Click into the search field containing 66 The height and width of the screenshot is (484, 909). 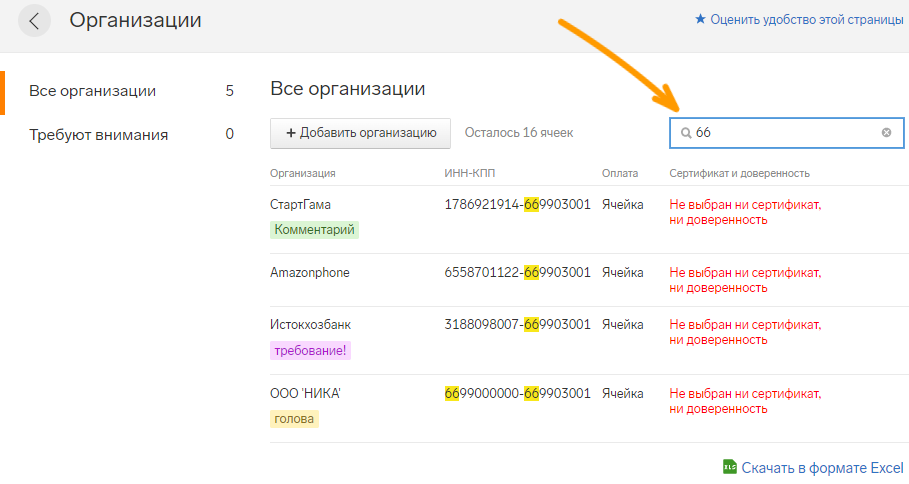click(787, 133)
